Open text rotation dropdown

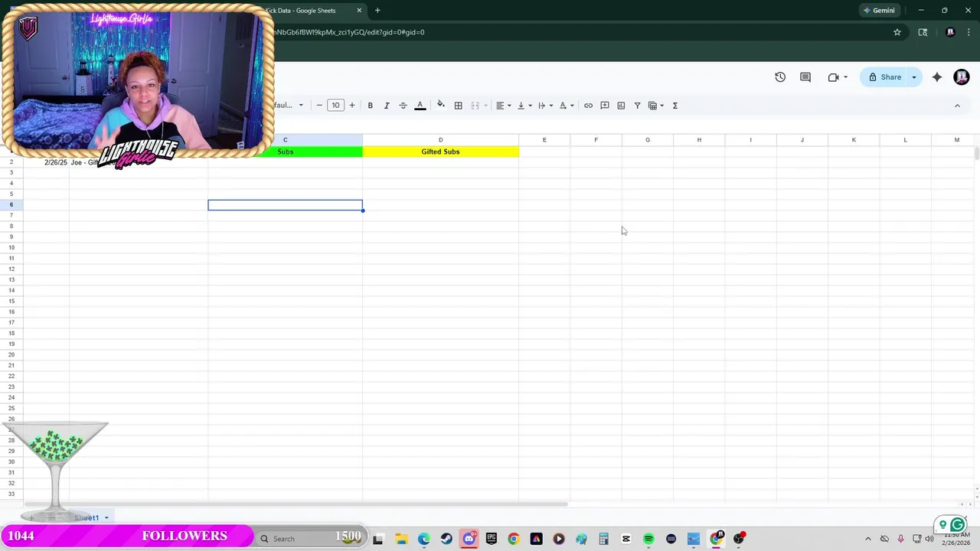[567, 106]
